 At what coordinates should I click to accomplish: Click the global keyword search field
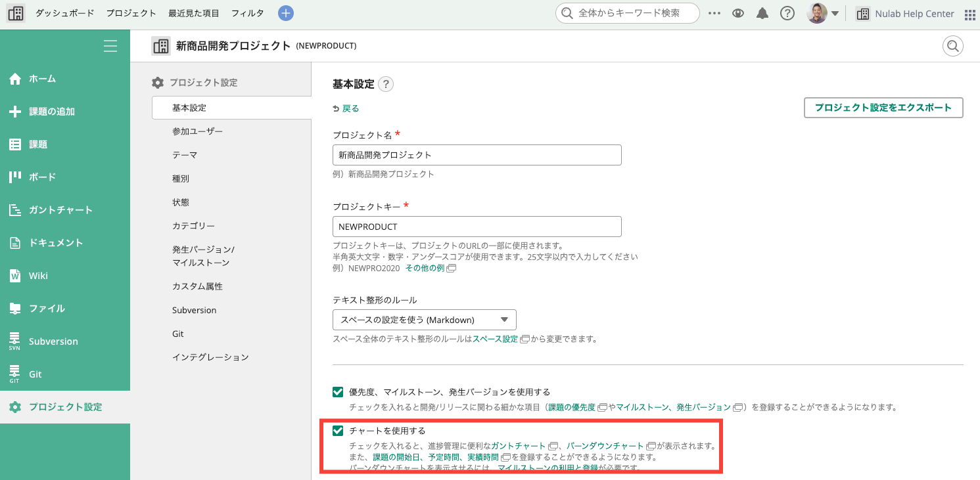pyautogui.click(x=628, y=13)
